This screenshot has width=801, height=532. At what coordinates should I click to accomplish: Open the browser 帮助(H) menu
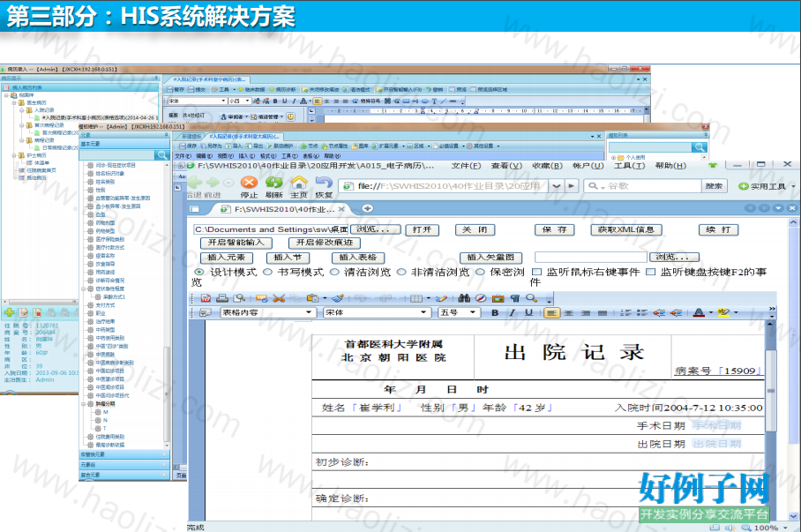point(670,166)
